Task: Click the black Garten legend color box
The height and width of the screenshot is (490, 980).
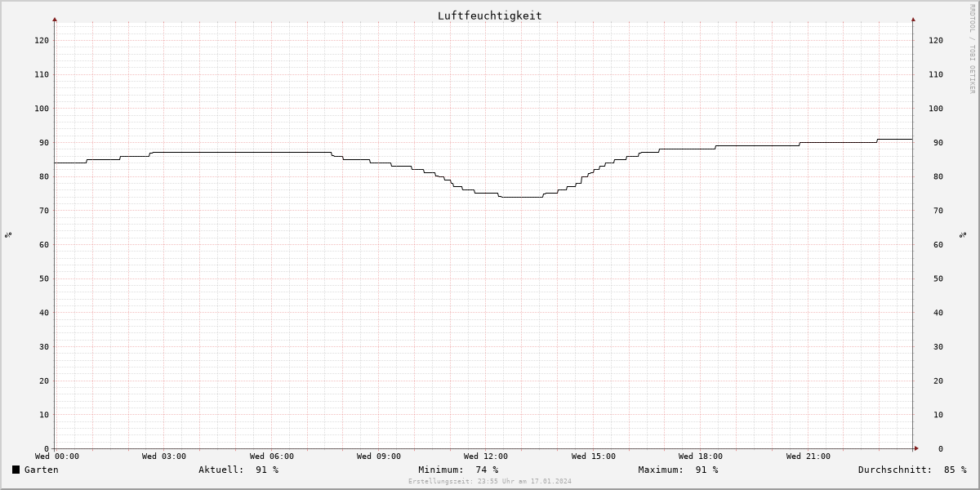Action: [x=16, y=470]
